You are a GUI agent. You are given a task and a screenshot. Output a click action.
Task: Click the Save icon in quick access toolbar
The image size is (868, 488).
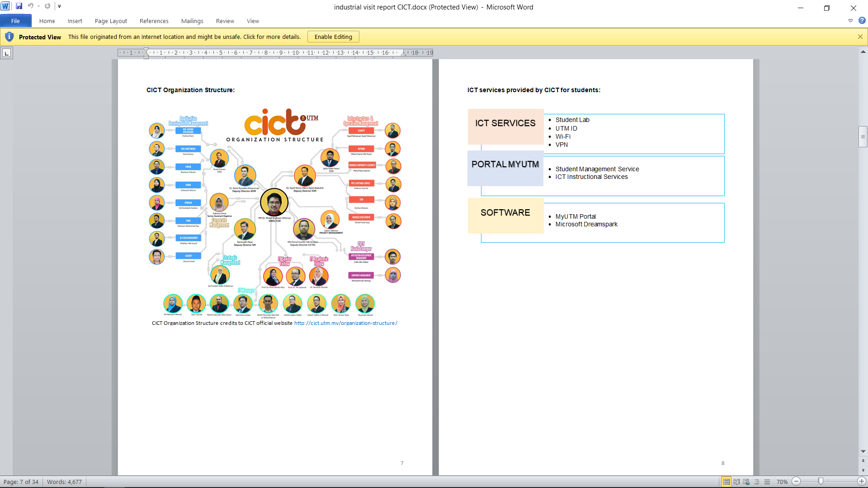(x=19, y=6)
